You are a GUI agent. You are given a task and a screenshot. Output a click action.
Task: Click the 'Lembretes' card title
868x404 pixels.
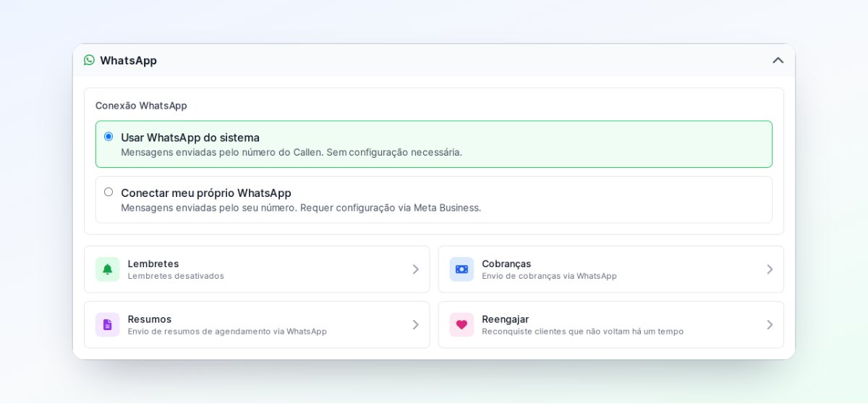[153, 264]
